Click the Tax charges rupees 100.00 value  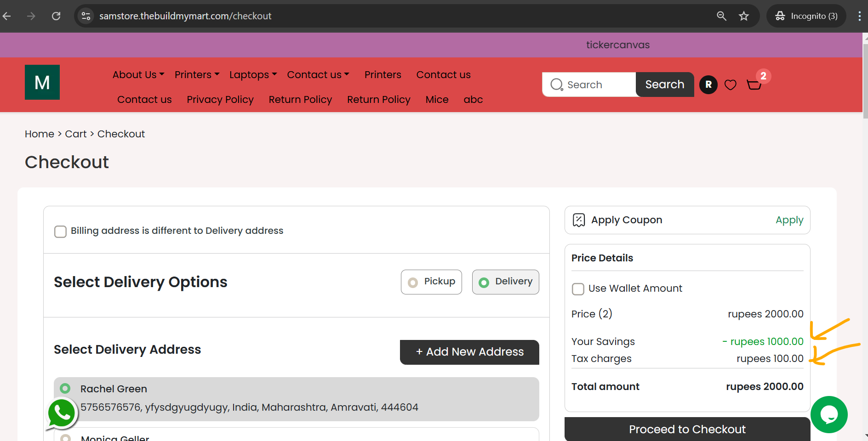tap(770, 359)
